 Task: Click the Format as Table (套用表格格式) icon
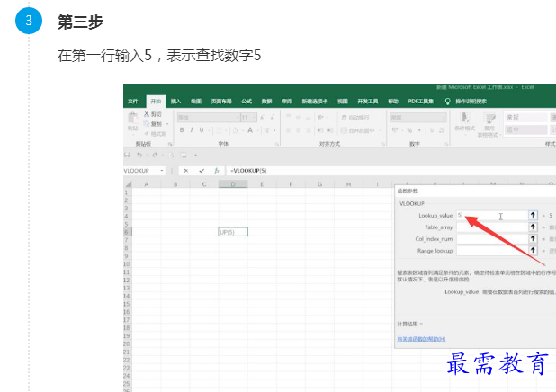pos(489,119)
